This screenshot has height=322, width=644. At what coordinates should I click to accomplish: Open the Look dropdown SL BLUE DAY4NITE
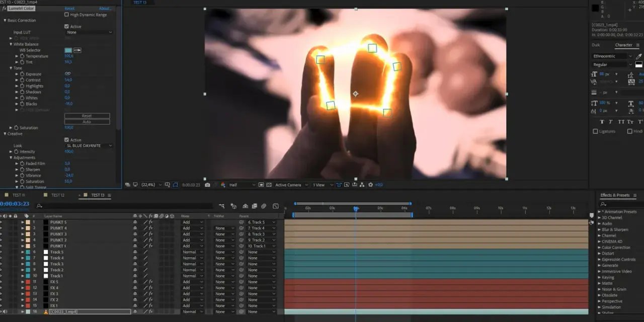click(89, 145)
